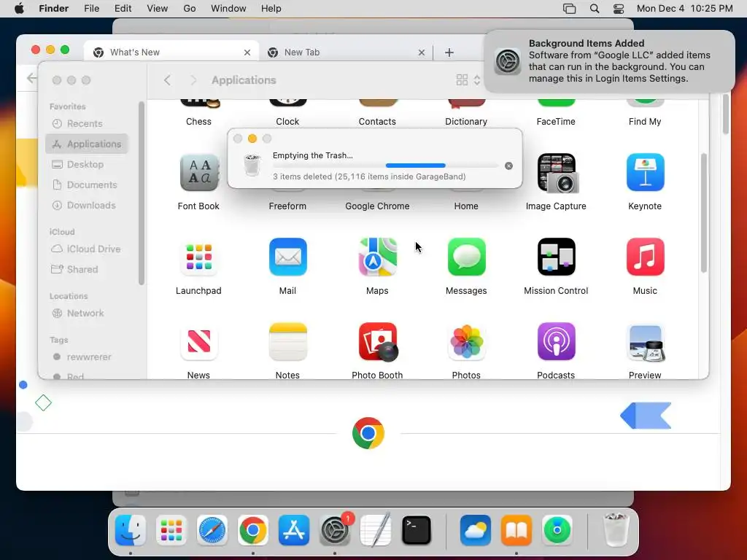Change Finder view with the icon view dropdown

coord(468,80)
